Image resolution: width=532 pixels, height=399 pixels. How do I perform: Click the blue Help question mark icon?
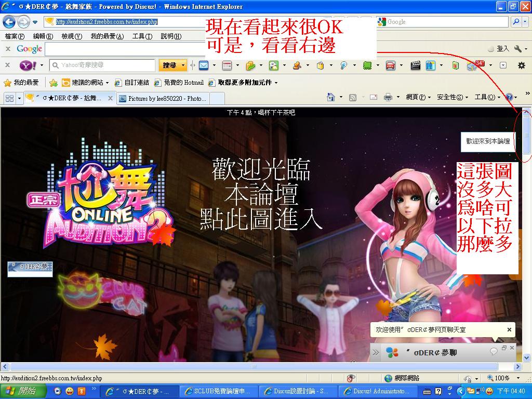(509, 97)
